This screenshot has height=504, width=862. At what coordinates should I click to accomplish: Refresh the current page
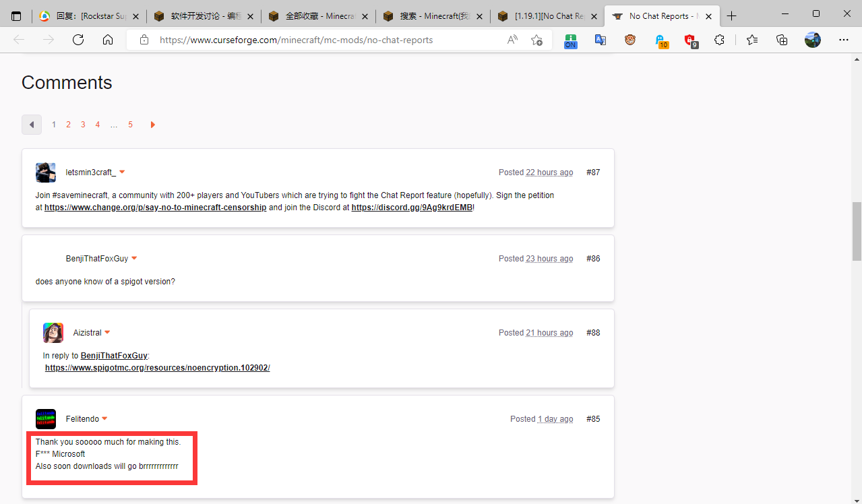click(x=78, y=40)
